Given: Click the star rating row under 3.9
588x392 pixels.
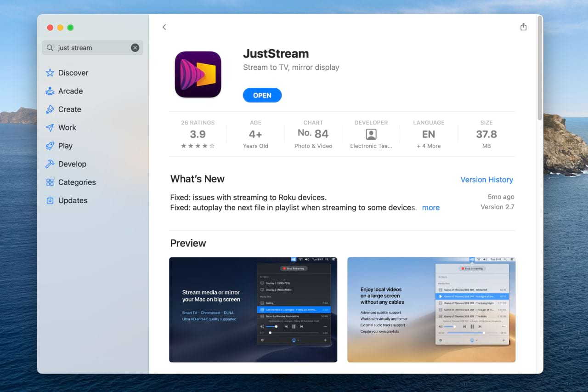Looking at the screenshot, I should [x=198, y=146].
